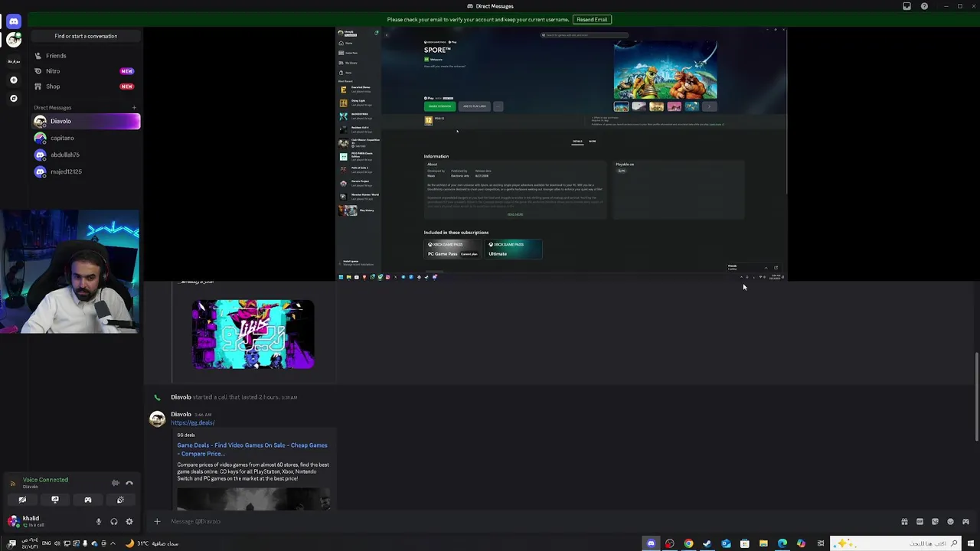Open the Friends tab
Viewport: 980px width, 551px height.
pyautogui.click(x=86, y=56)
